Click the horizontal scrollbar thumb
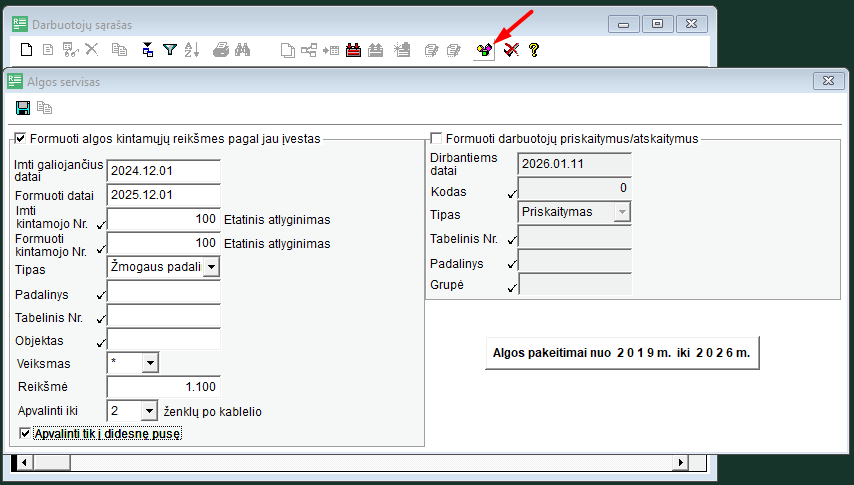The image size is (854, 485). coord(52,463)
